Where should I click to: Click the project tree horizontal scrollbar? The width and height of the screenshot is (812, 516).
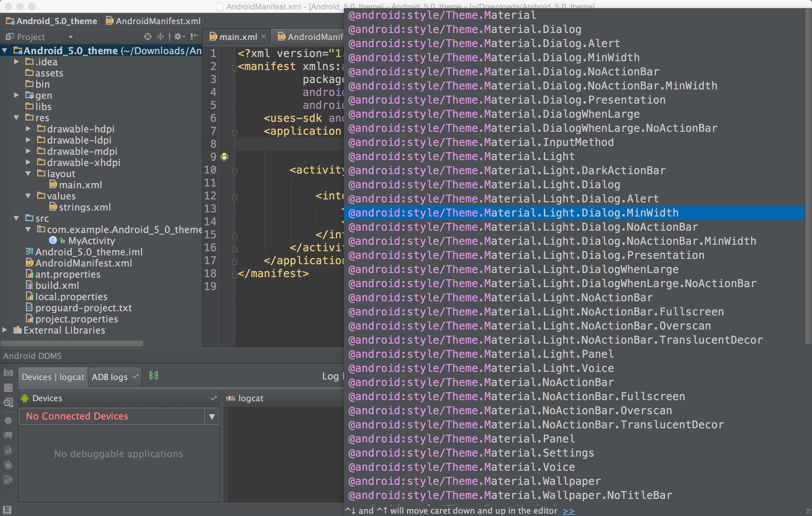[72, 343]
